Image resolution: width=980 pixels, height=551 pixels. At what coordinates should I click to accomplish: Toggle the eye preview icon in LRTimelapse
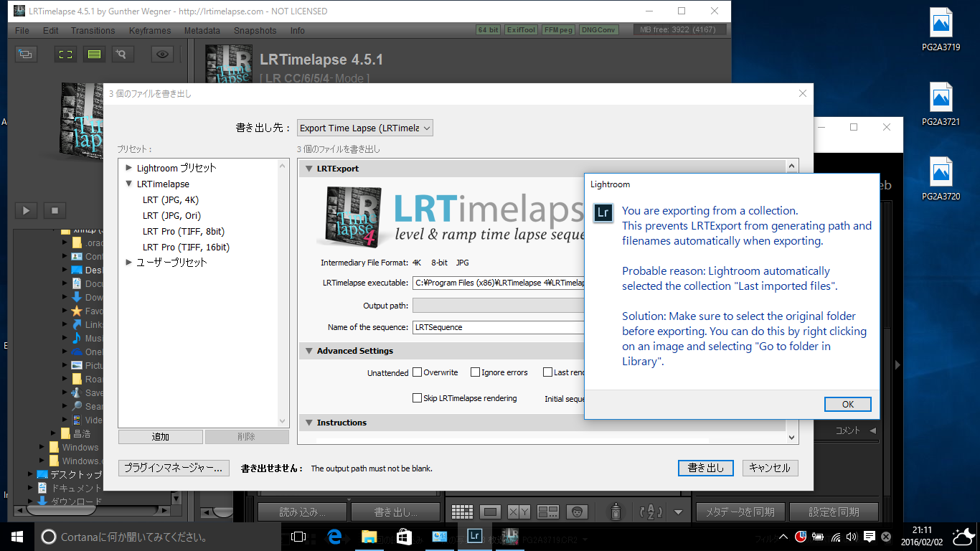pos(163,54)
